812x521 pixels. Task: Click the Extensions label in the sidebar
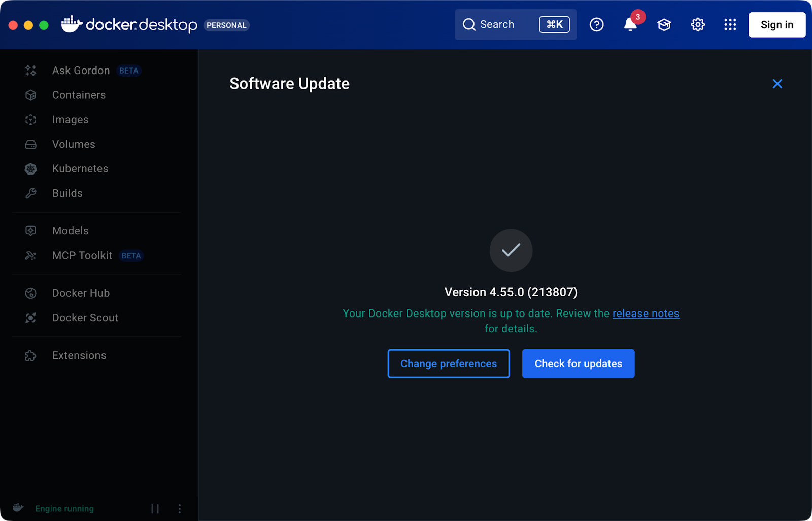pyautogui.click(x=79, y=356)
